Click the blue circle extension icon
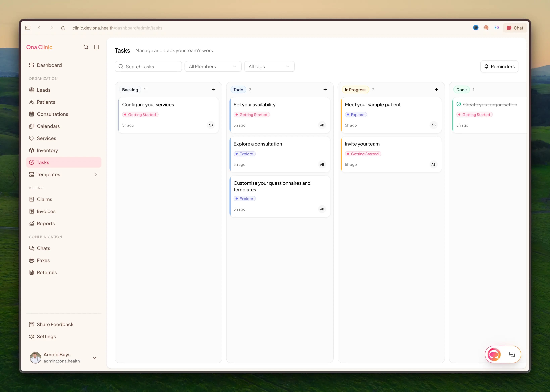Image resolution: width=550 pixels, height=392 pixels. (x=476, y=28)
